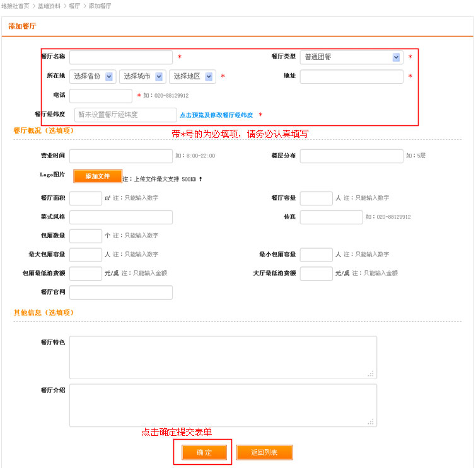The height and width of the screenshot is (468, 476).
Task: Open 基础资料 in breadcrumb
Action: [50, 6]
